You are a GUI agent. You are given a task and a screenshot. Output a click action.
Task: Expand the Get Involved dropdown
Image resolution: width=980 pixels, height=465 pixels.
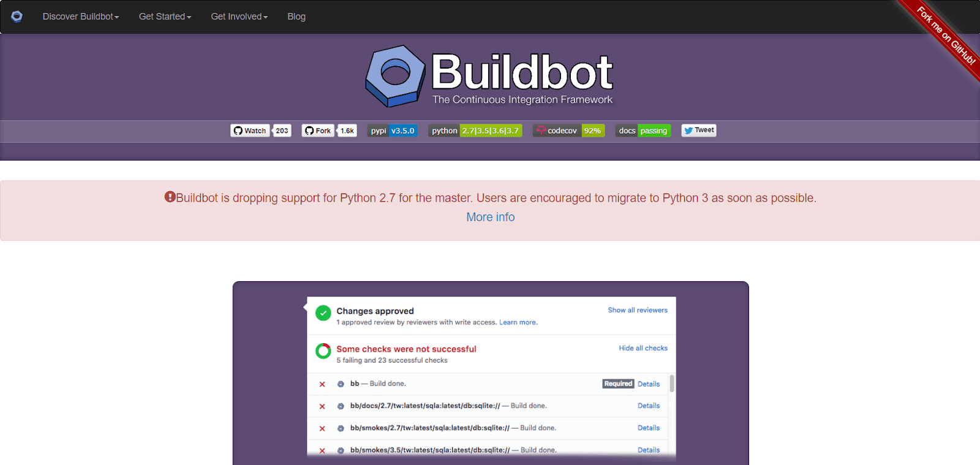(x=239, y=17)
